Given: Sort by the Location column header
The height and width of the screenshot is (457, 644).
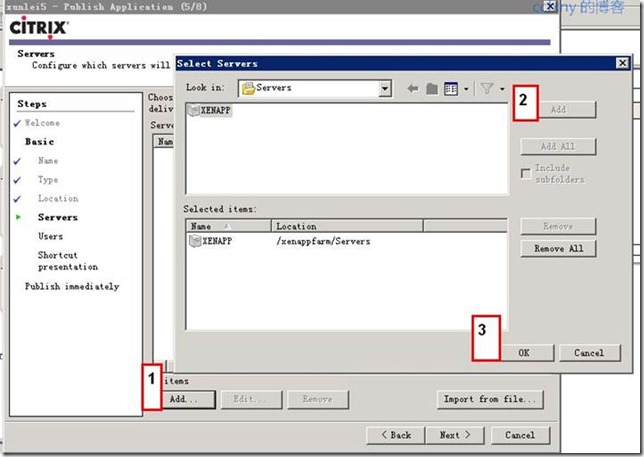Looking at the screenshot, I should (x=347, y=226).
